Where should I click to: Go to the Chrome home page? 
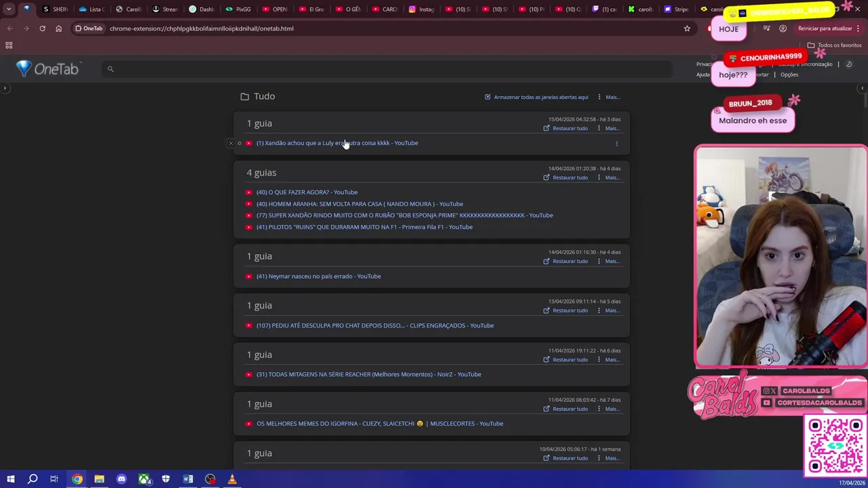tap(58, 28)
